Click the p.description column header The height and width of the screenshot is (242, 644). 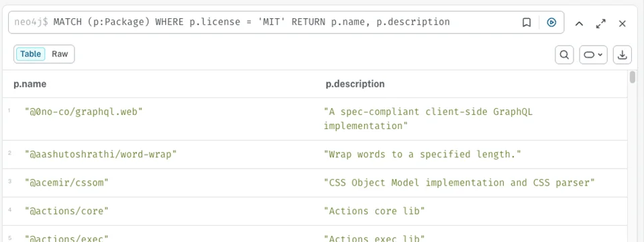click(356, 84)
